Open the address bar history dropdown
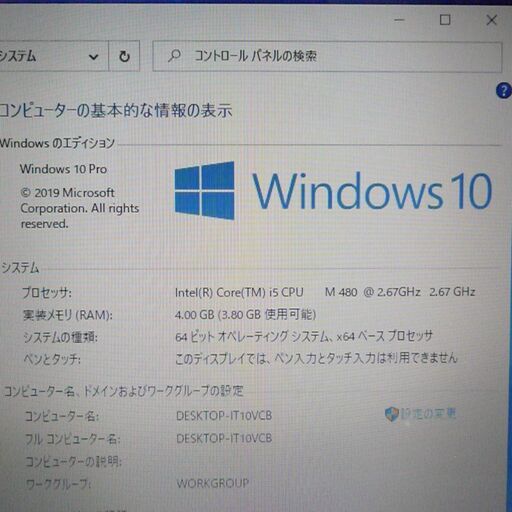This screenshot has width=512, height=512. pyautogui.click(x=94, y=57)
